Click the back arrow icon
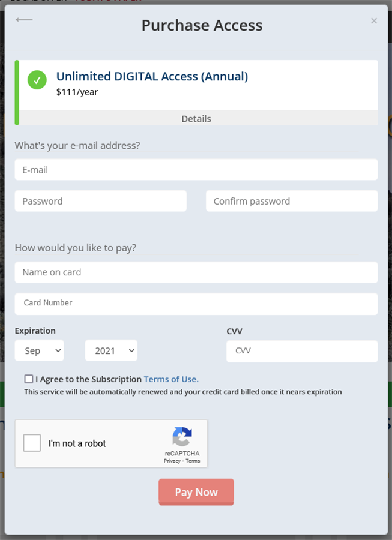The height and width of the screenshot is (540, 392). coord(24,20)
